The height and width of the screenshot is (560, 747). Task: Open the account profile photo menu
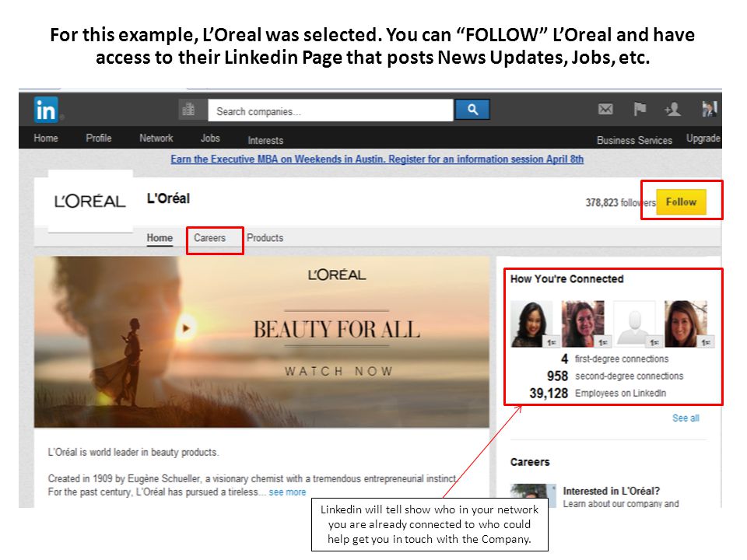tap(710, 109)
